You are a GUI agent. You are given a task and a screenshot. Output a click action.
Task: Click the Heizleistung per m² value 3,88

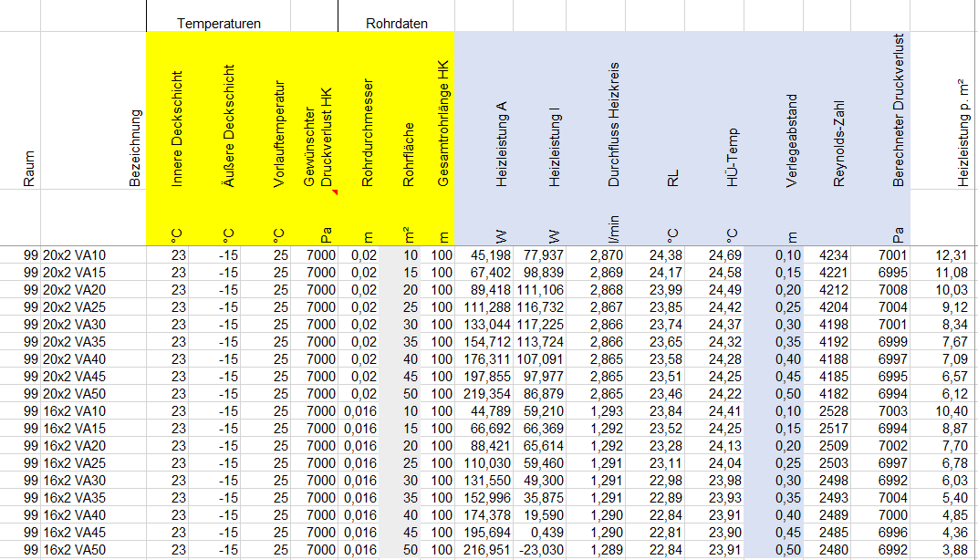pos(944,550)
